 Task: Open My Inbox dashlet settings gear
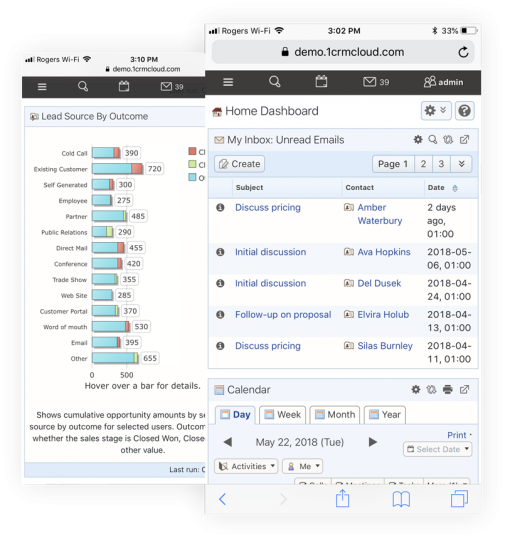click(x=418, y=140)
